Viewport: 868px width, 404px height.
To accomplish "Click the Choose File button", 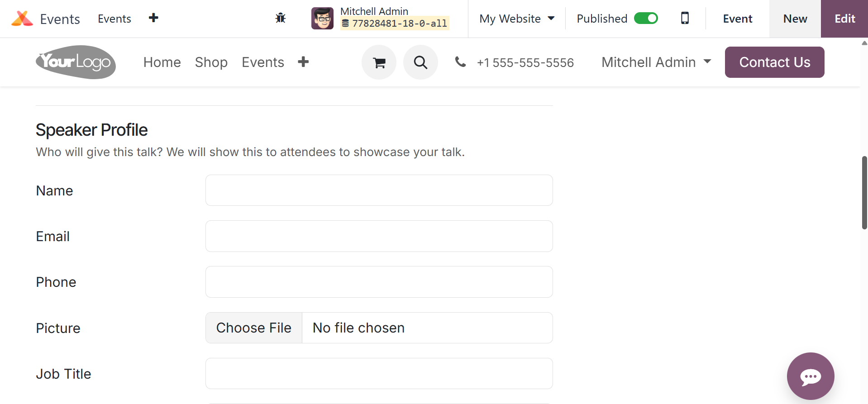I will pyautogui.click(x=254, y=328).
